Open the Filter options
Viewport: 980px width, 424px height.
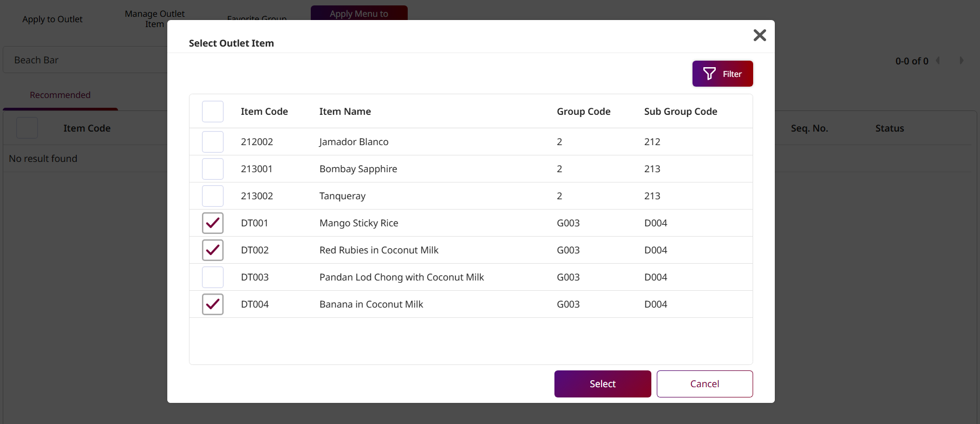722,74
